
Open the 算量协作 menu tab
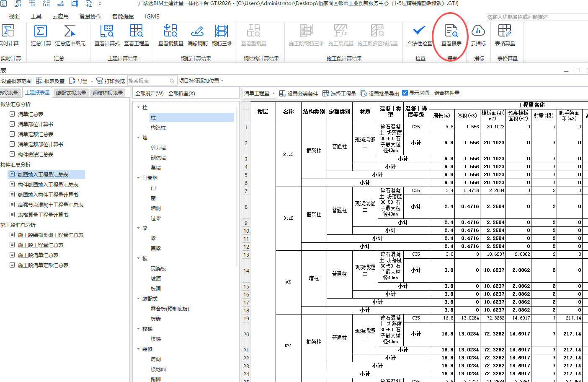tap(90, 16)
